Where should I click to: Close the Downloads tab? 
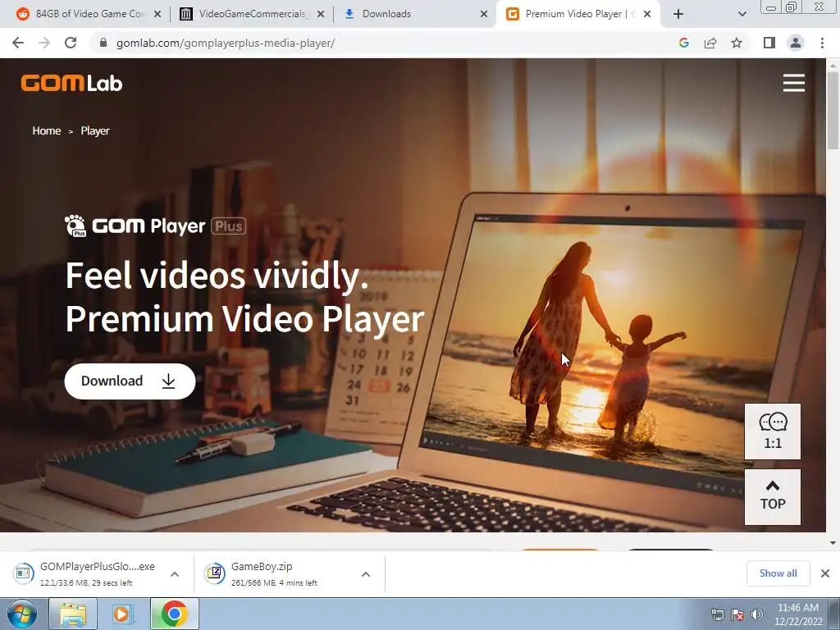(x=484, y=14)
